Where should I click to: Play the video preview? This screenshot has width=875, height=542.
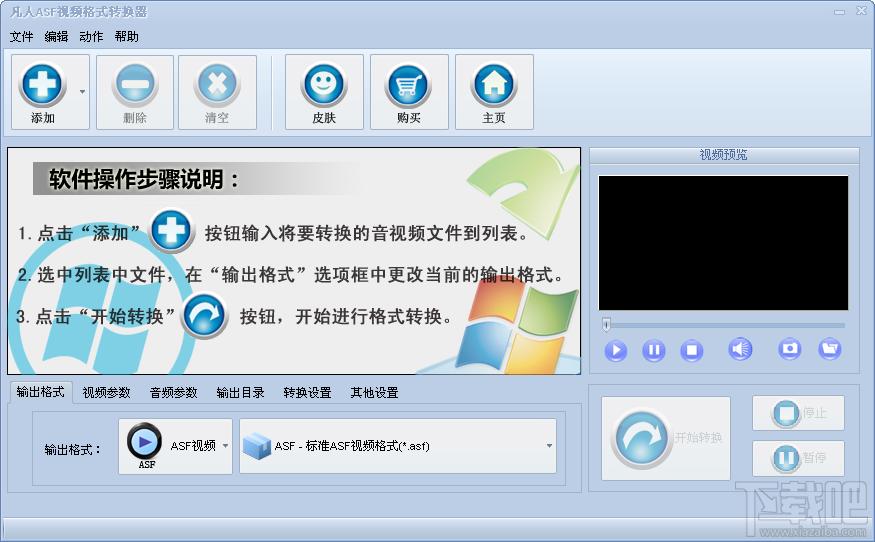(616, 351)
